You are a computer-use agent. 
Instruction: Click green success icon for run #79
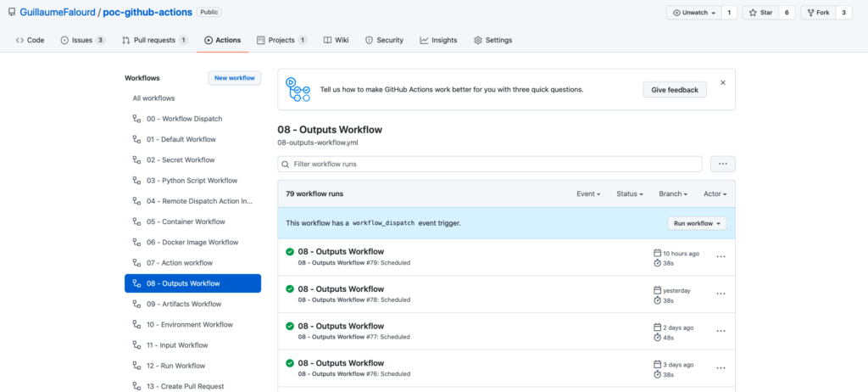point(290,252)
